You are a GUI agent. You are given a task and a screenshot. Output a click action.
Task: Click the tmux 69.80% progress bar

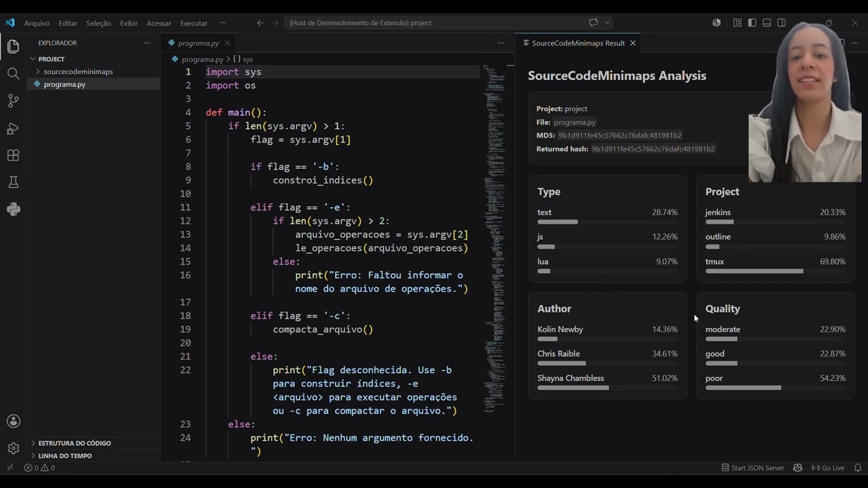pyautogui.click(x=775, y=271)
